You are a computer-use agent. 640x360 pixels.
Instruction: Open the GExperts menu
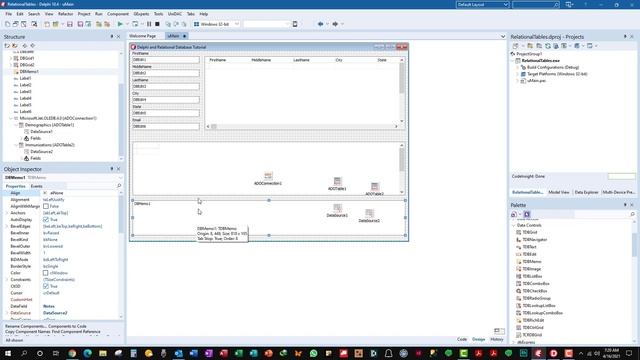141,14
